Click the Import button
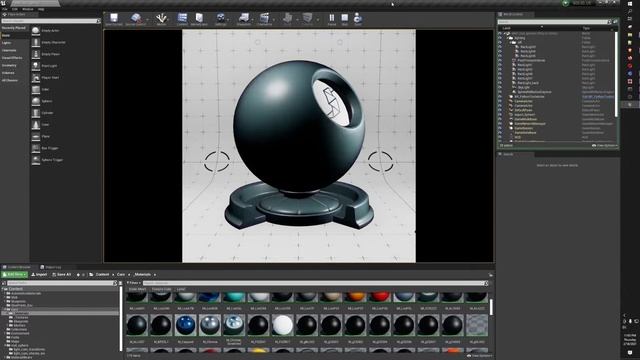The image size is (640, 360). click(39, 274)
